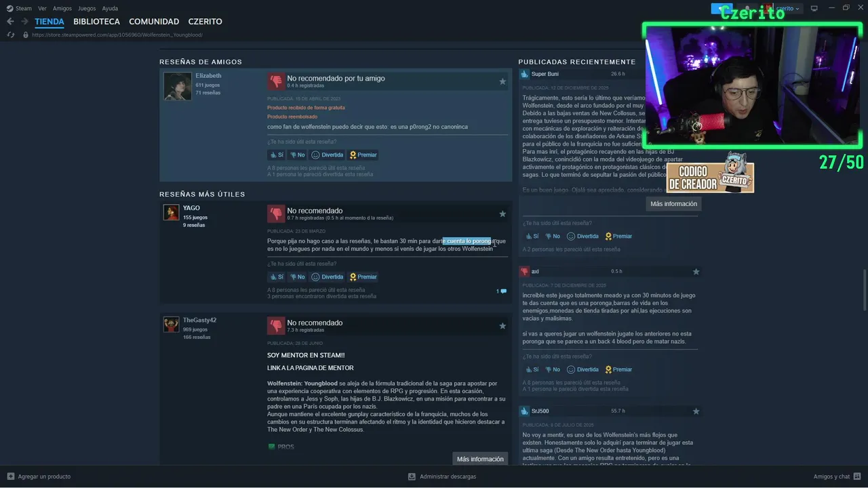Viewport: 868px width, 488px height.
Task: Switch to the BIBLIOTECA tab
Action: (96, 22)
